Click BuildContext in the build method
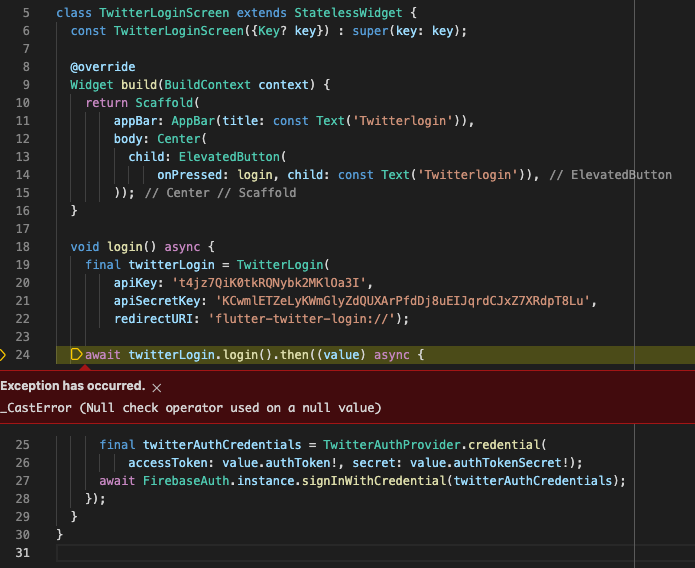This screenshot has height=568, width=695. click(207, 85)
